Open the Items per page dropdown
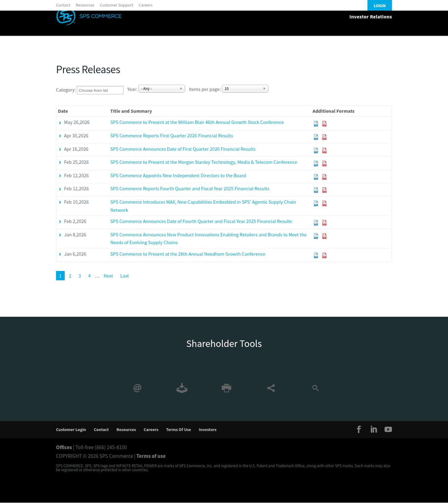The width and height of the screenshot is (448, 503). (x=245, y=89)
